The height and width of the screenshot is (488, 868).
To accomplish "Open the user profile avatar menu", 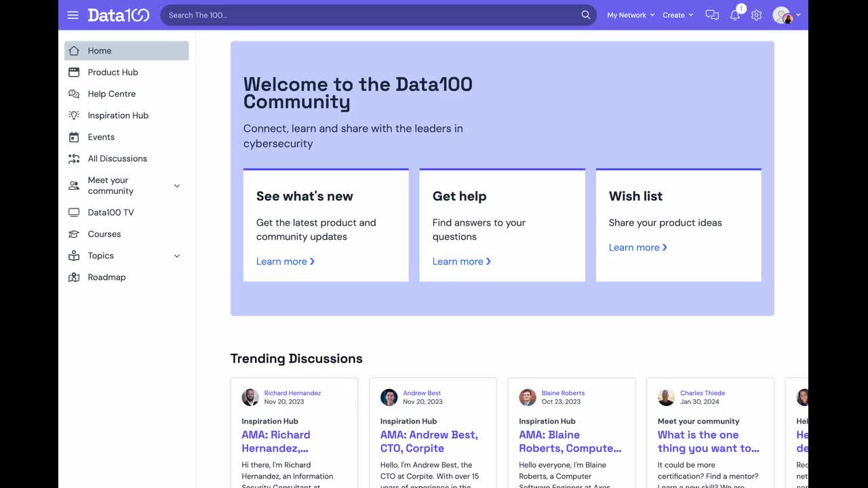I will tap(786, 15).
